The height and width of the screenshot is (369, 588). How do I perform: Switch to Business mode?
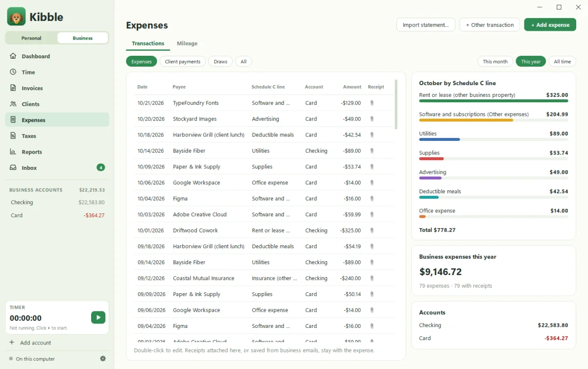click(x=82, y=38)
